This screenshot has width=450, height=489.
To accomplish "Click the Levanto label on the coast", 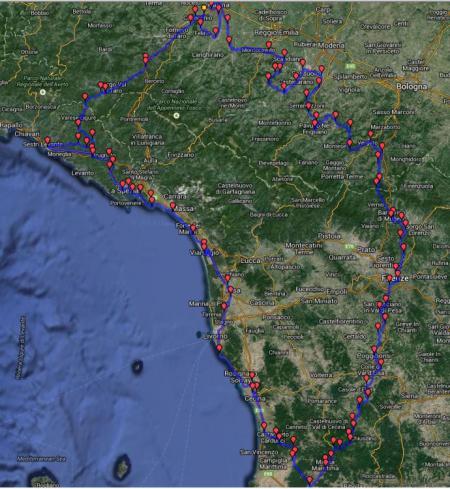I will 83,173.
